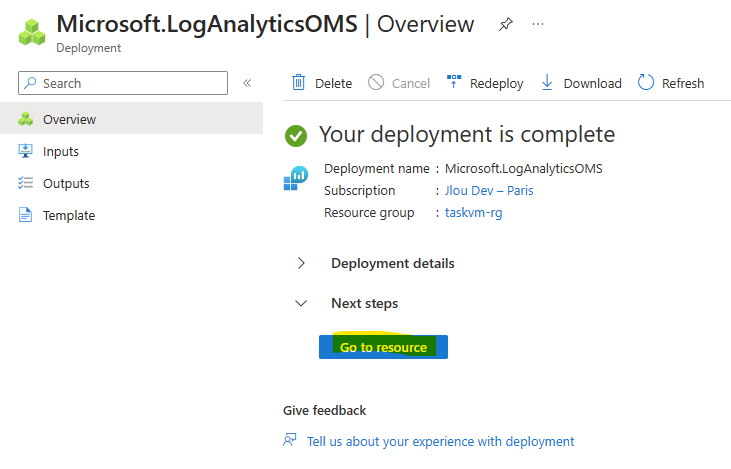Open the Inputs menu item
Viewport: 731px width, 469px height.
click(x=131, y=151)
